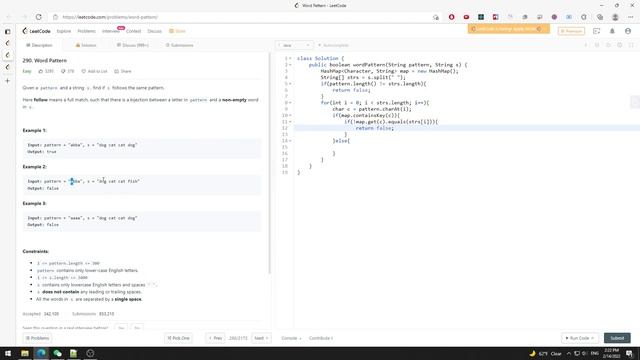Open File Explorer from the taskbar
The width and height of the screenshot is (640, 360).
(25, 353)
